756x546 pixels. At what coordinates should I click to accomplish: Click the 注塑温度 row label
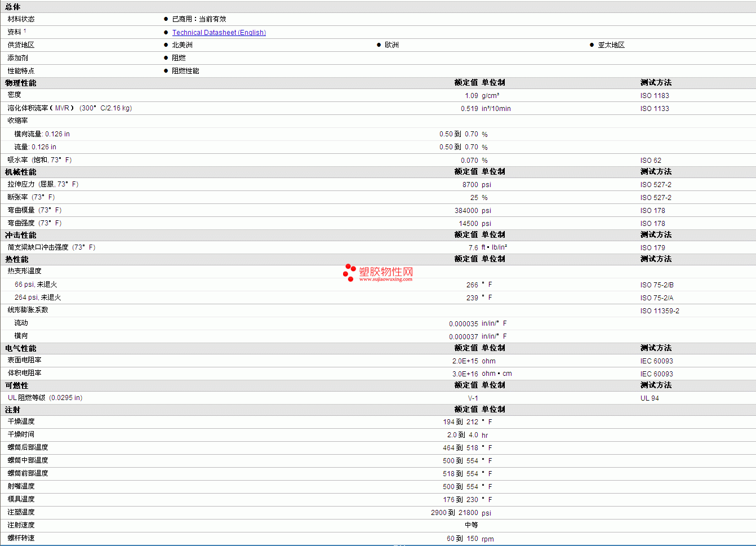click(x=21, y=512)
